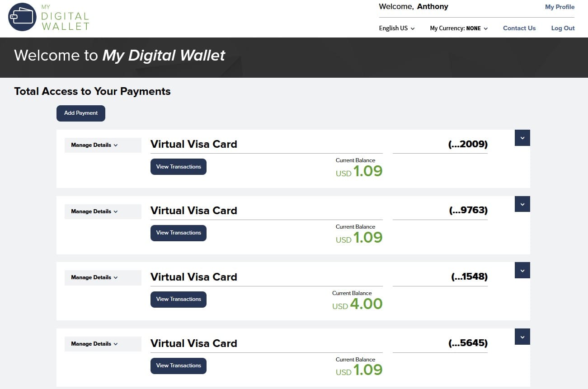Open Manage Details for card 2009

tap(94, 145)
